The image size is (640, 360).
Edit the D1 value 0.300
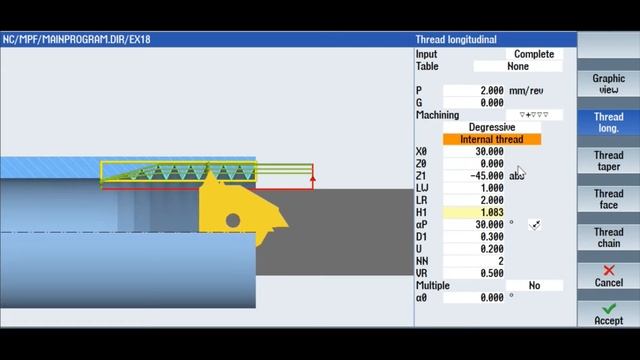pos(474,237)
